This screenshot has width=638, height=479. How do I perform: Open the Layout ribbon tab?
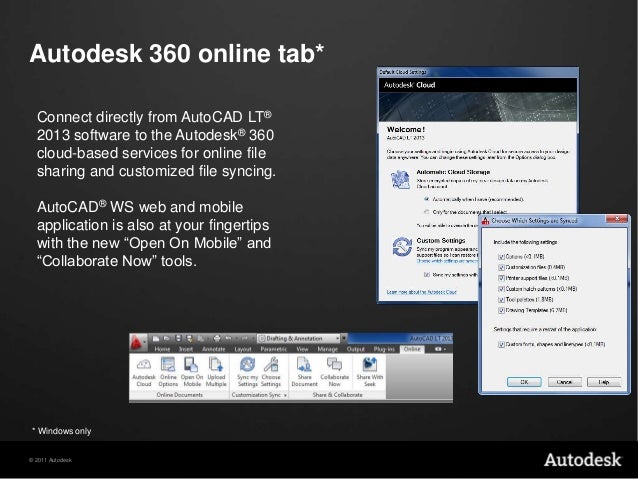(243, 349)
